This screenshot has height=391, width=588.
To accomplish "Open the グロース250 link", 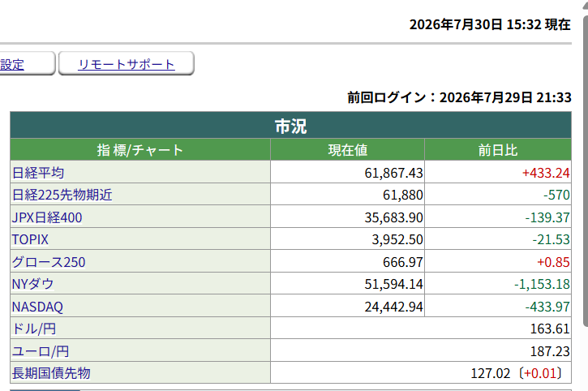I will click(x=49, y=262).
